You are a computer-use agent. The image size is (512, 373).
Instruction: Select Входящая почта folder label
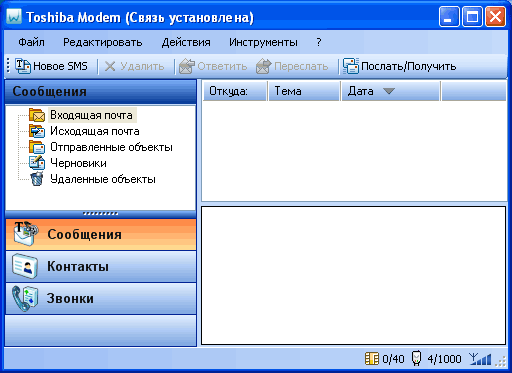(91, 115)
